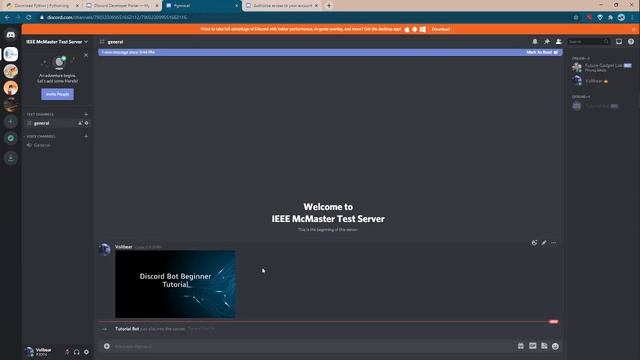The image size is (640, 360).
Task: Open more options on Volbear's message
Action: (554, 243)
